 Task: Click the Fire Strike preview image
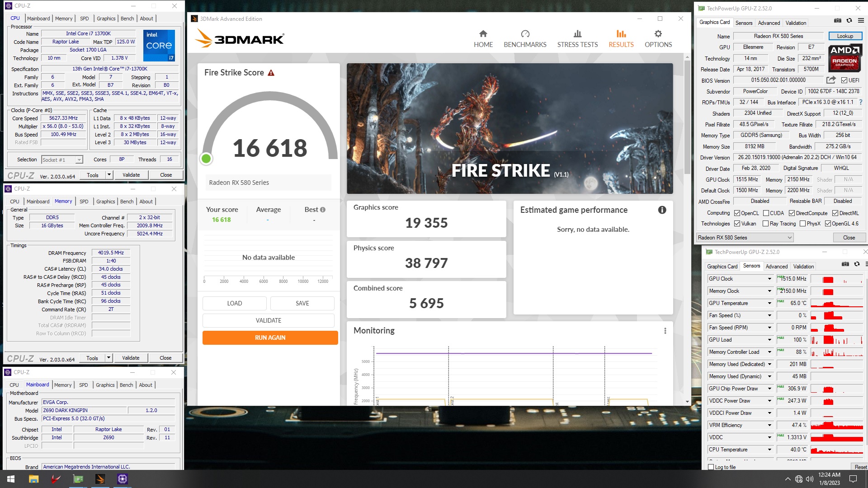pos(509,128)
